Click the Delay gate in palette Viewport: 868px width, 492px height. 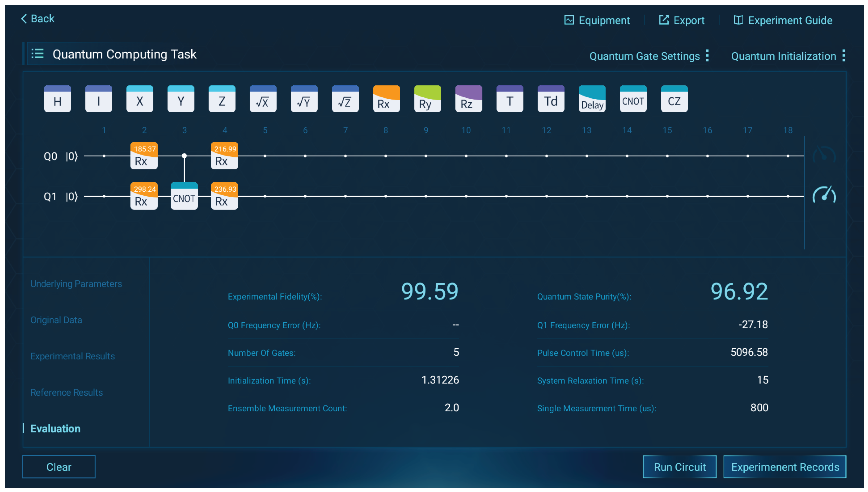pos(592,99)
